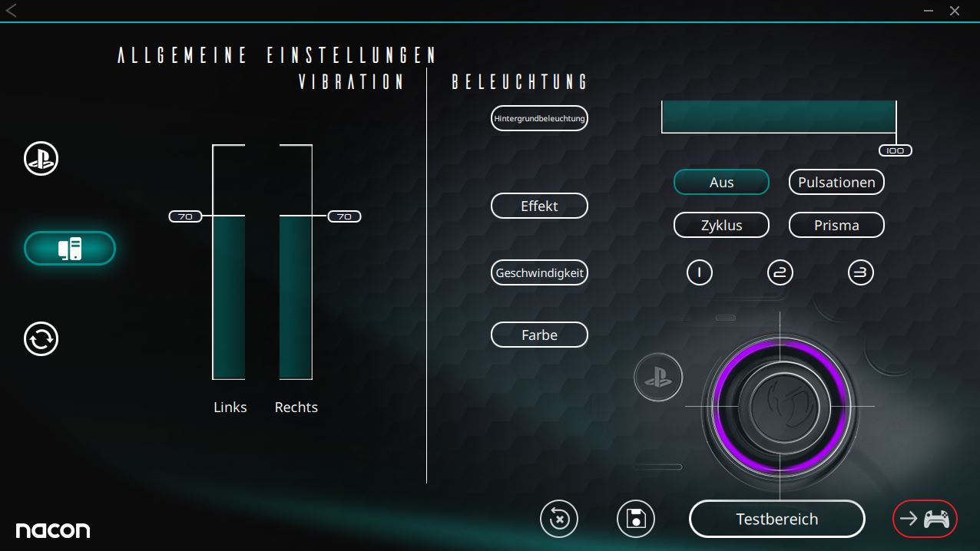Click the reset profile icon
Viewport: 980px width, 551px height.
pyautogui.click(x=559, y=519)
